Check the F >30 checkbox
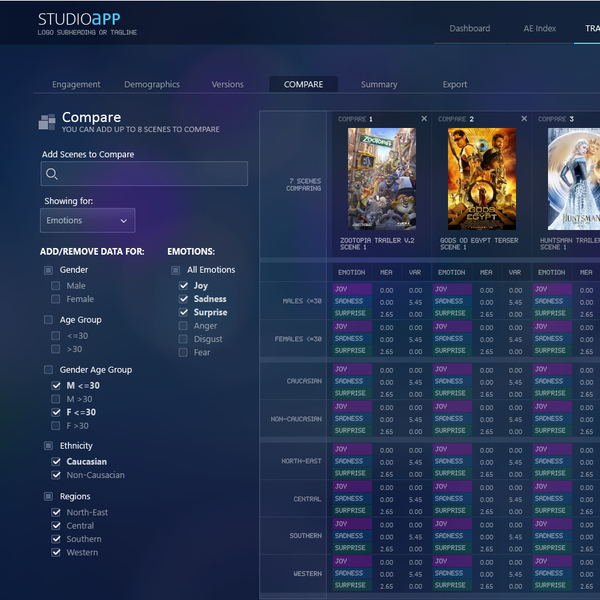600x600 pixels. [55, 426]
